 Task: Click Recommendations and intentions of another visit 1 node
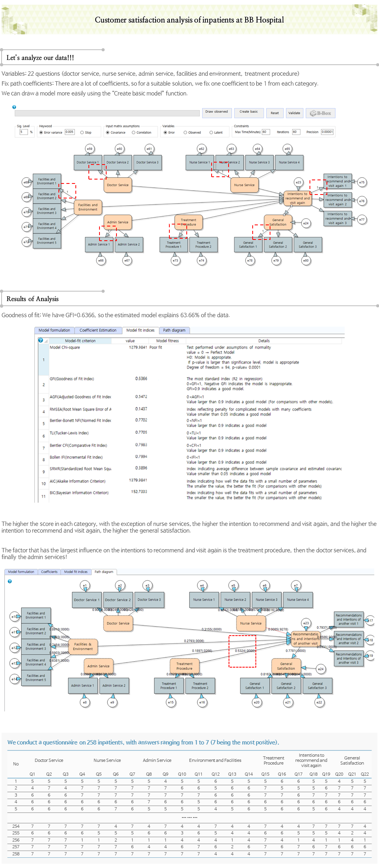[349, 619]
